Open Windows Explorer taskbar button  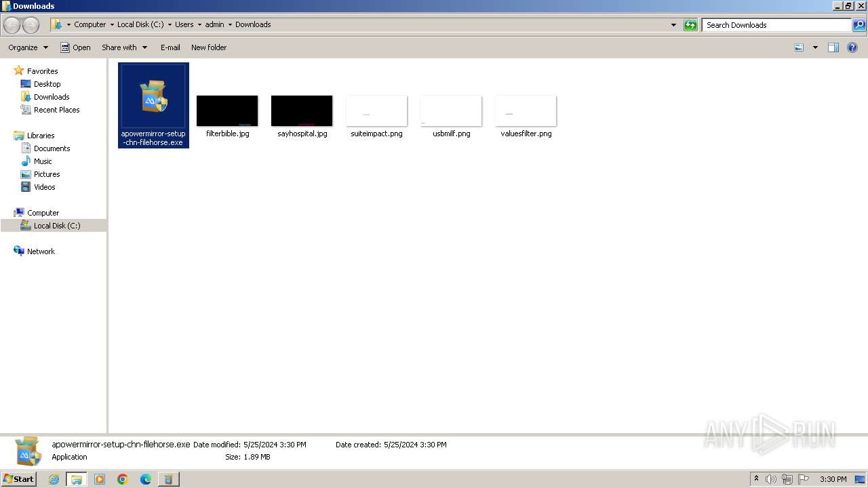pyautogui.click(x=77, y=479)
